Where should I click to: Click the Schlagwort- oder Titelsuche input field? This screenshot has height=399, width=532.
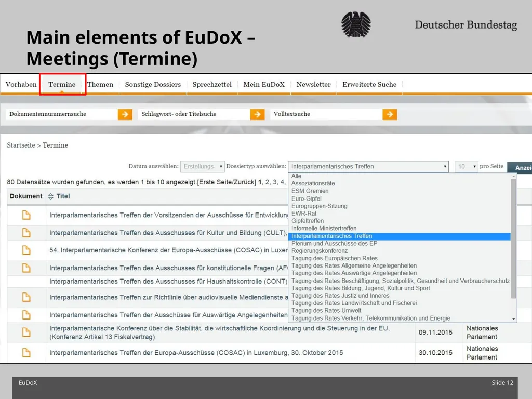pos(194,114)
